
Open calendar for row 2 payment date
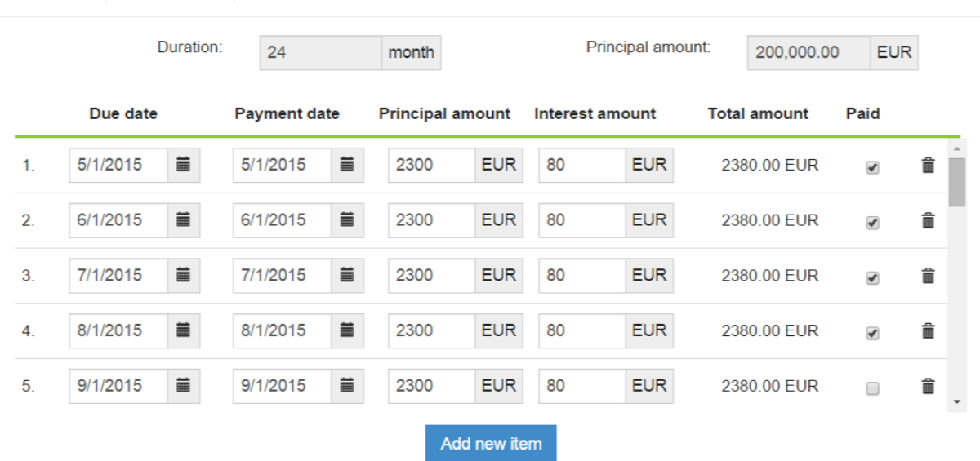tap(347, 220)
